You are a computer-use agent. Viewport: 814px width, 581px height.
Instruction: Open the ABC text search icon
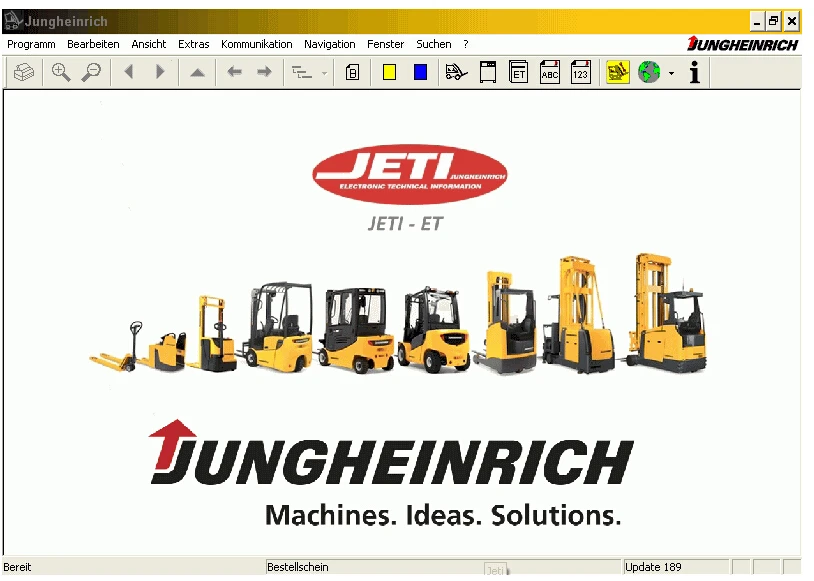[x=550, y=72]
